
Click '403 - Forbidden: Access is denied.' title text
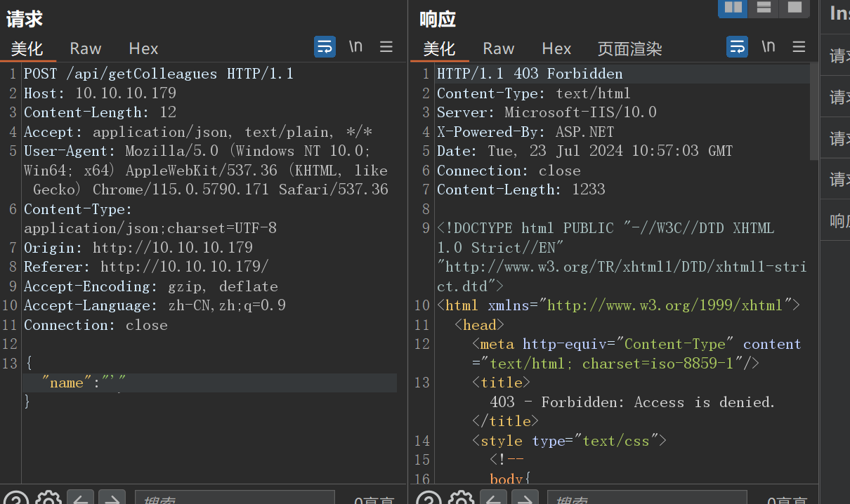[632, 402]
